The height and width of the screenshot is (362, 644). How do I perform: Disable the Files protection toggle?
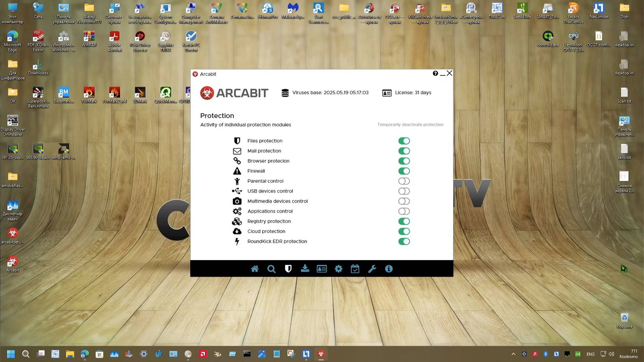pyautogui.click(x=404, y=140)
